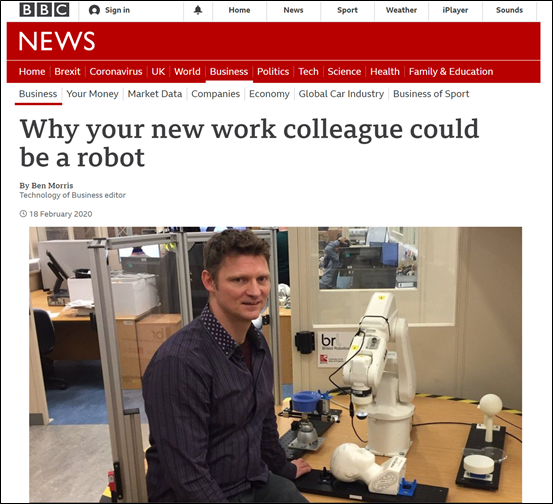Switch to the Tech section

[x=308, y=72]
